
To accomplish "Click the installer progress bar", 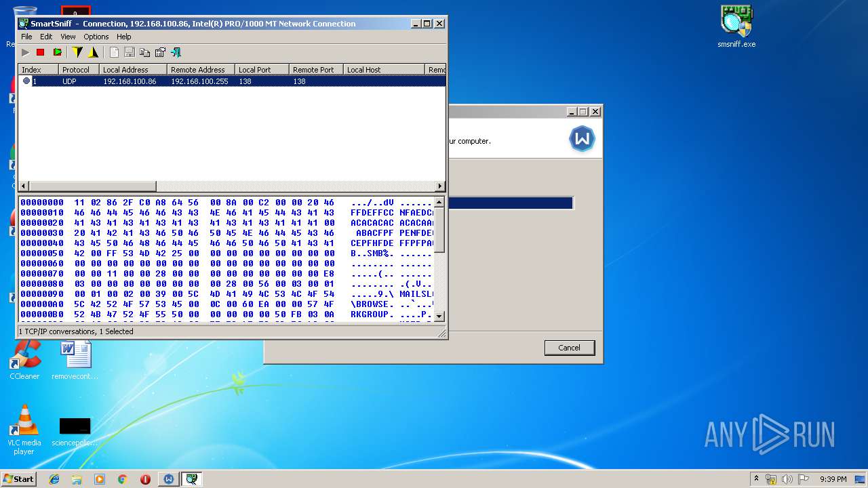I will pyautogui.click(x=511, y=203).
